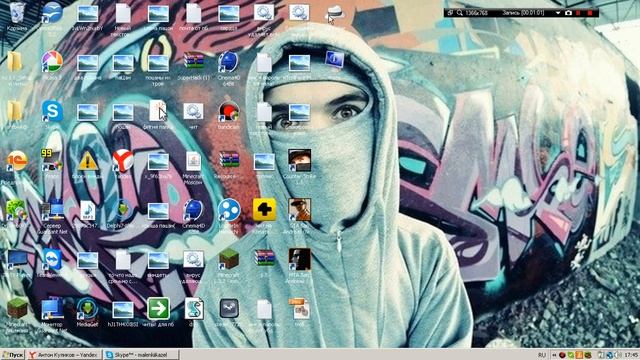Click the 1366x768 resolution text
This screenshot has height=360, width=640.
point(476,13)
